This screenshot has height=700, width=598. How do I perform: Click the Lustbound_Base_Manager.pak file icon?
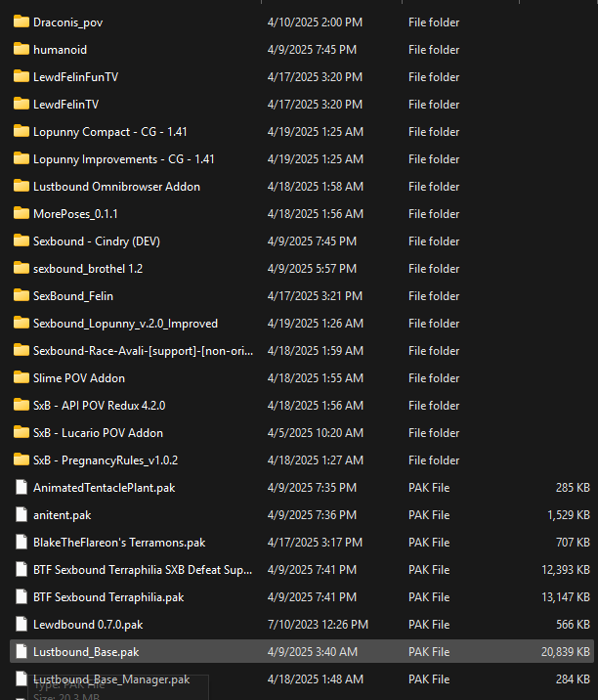(21, 679)
